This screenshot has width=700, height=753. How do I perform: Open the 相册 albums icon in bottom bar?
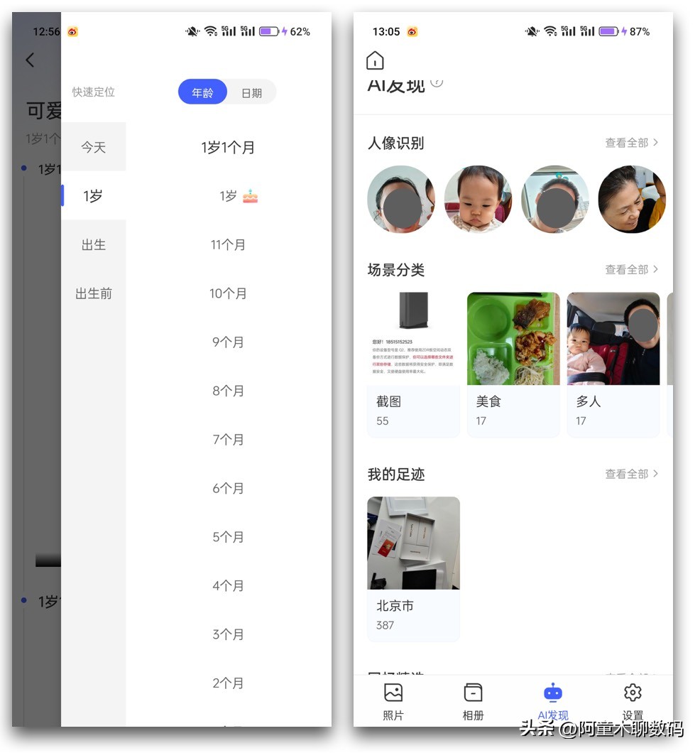[473, 693]
